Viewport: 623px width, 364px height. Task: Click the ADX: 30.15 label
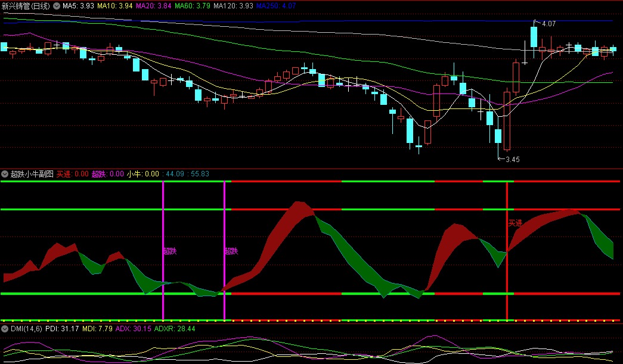(x=133, y=329)
